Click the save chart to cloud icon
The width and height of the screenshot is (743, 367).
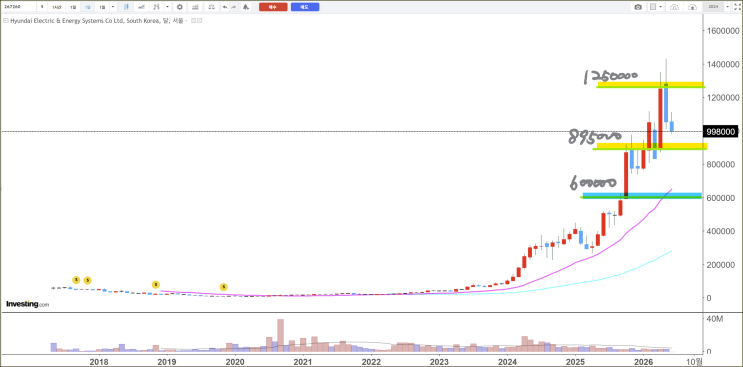(x=692, y=7)
